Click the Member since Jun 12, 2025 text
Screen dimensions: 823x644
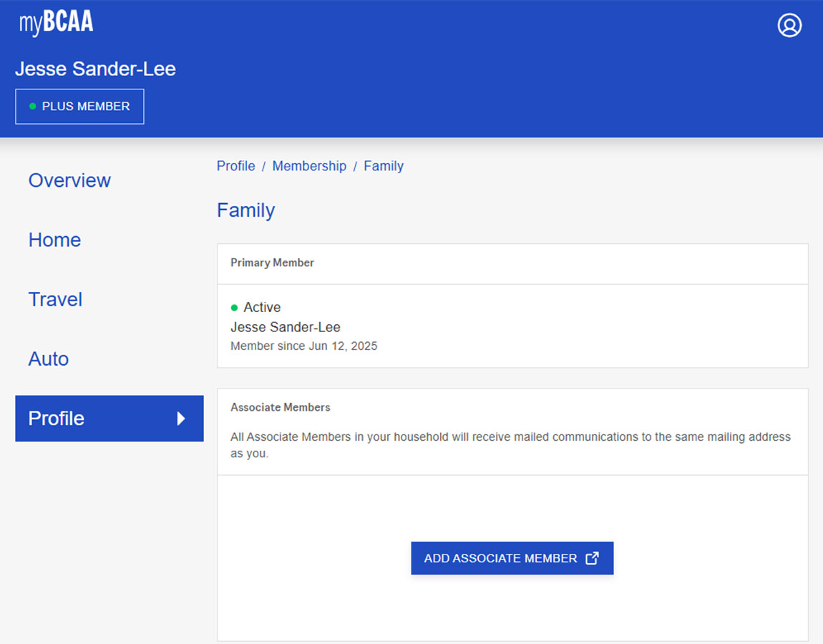point(303,346)
